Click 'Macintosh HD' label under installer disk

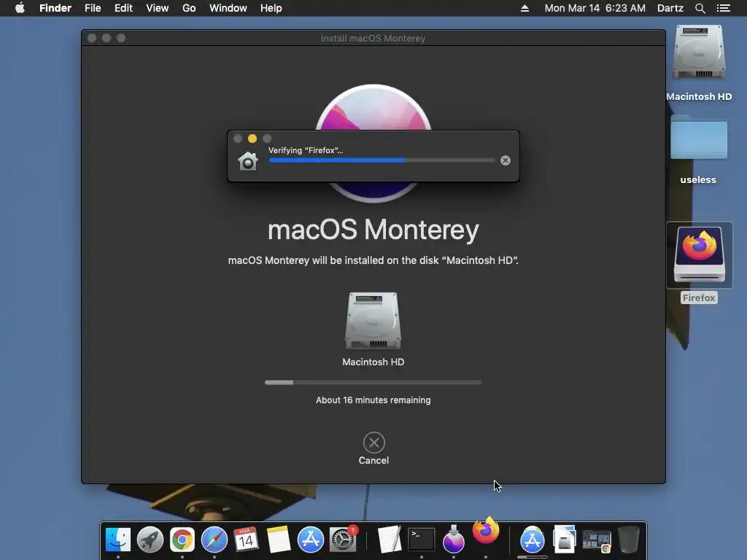373,362
